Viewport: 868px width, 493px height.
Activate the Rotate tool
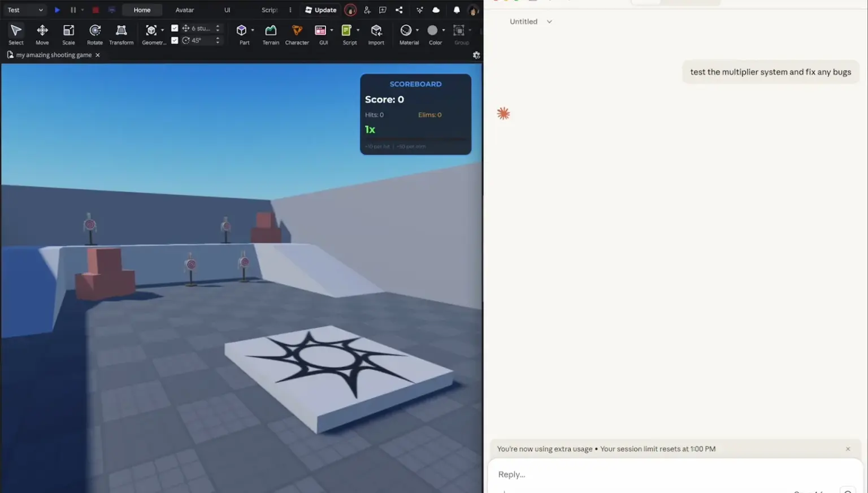pyautogui.click(x=94, y=33)
